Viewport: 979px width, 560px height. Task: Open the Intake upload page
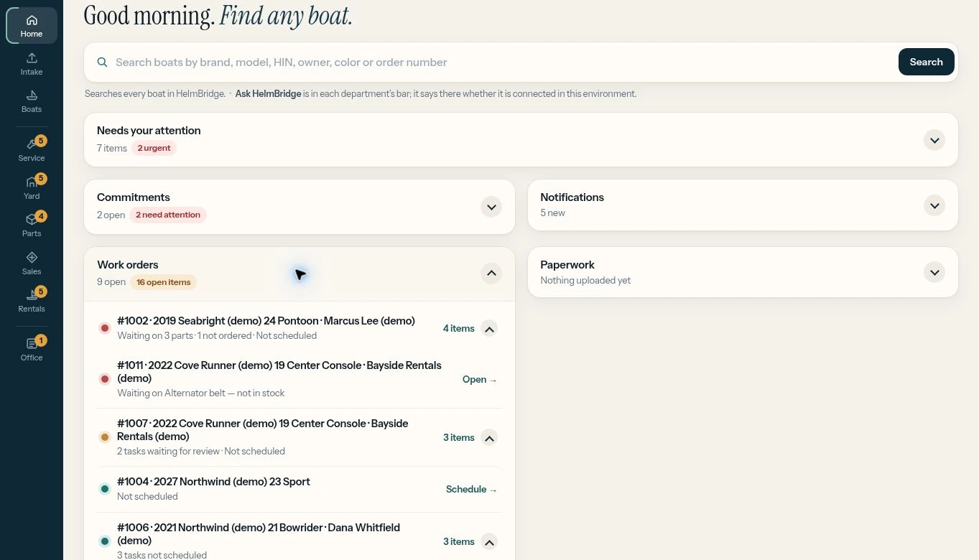[x=32, y=64]
